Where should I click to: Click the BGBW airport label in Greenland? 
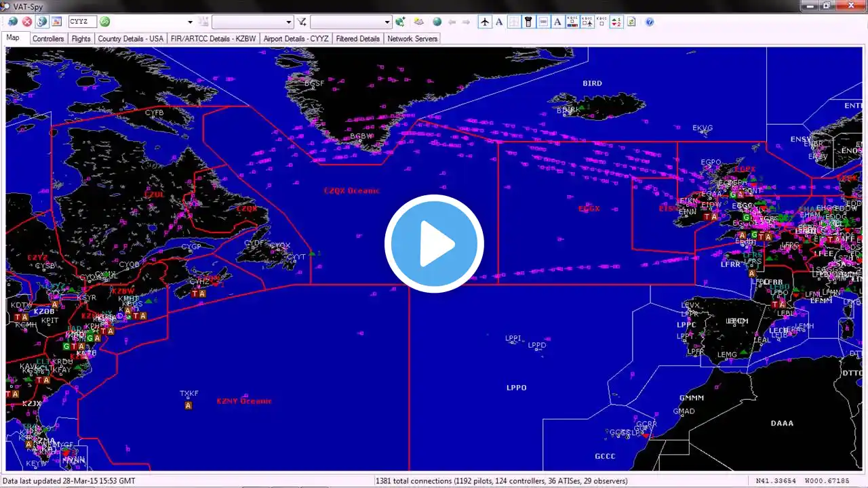pyautogui.click(x=361, y=136)
